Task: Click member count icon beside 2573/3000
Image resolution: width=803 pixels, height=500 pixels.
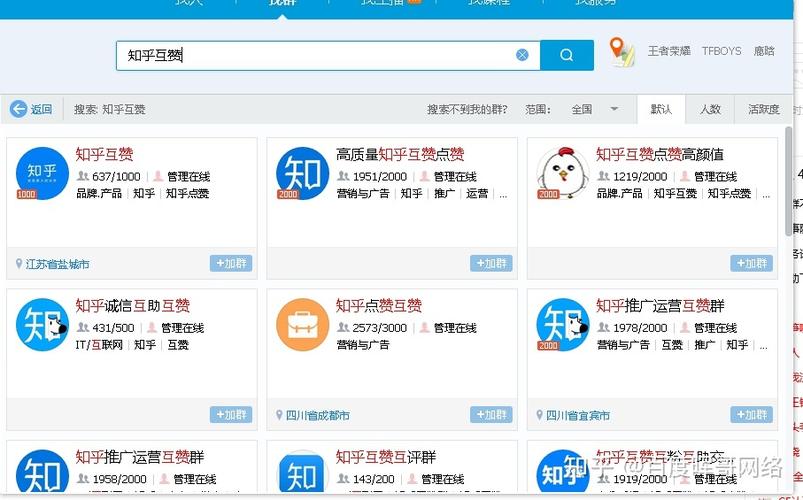Action: pos(343,327)
